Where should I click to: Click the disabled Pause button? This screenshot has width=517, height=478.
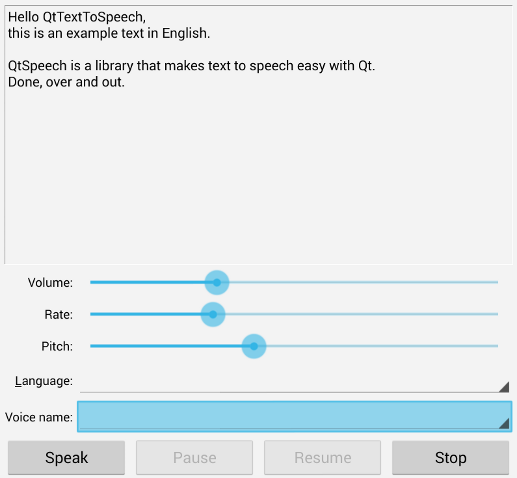[x=194, y=457]
